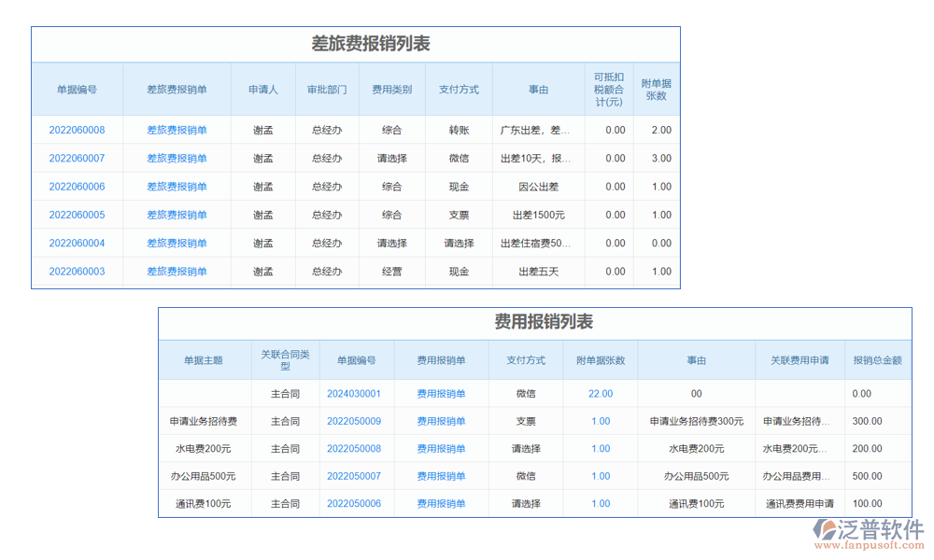934x560 pixels.
Task: Open the attachment count 1.00 for 申请业务招待费 row
Action: (x=600, y=421)
